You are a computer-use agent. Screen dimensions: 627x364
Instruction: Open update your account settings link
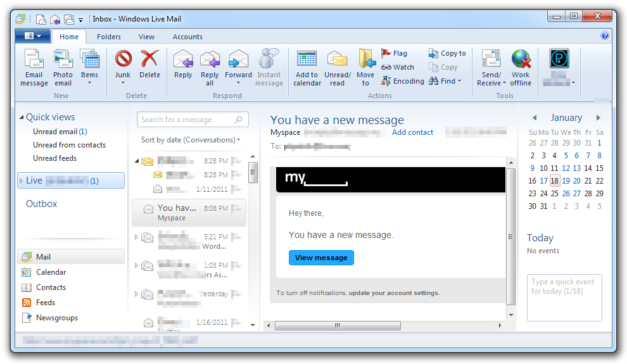(x=394, y=293)
